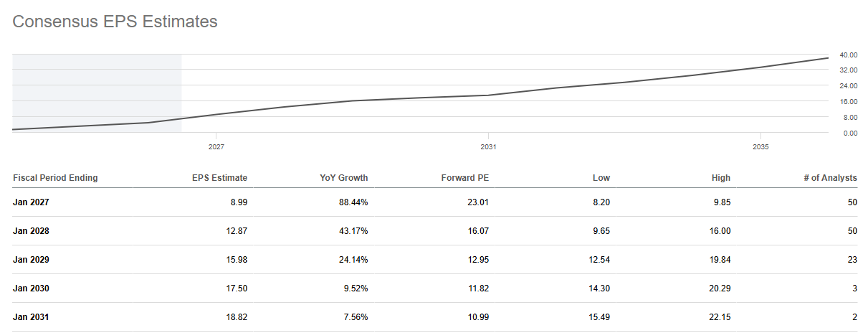Select the Jan 2031 row label
The image size is (868, 333).
coord(31,317)
